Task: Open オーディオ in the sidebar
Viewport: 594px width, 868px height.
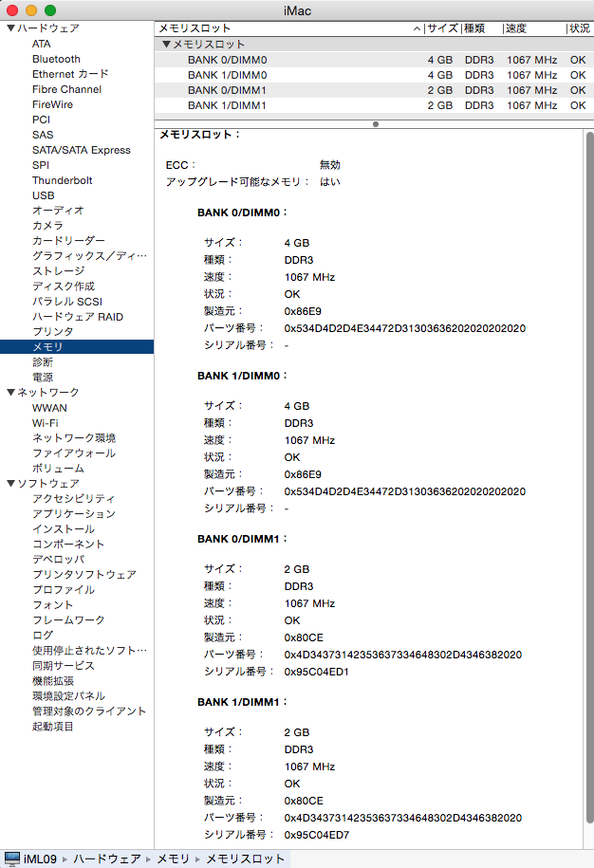Action: point(58,211)
